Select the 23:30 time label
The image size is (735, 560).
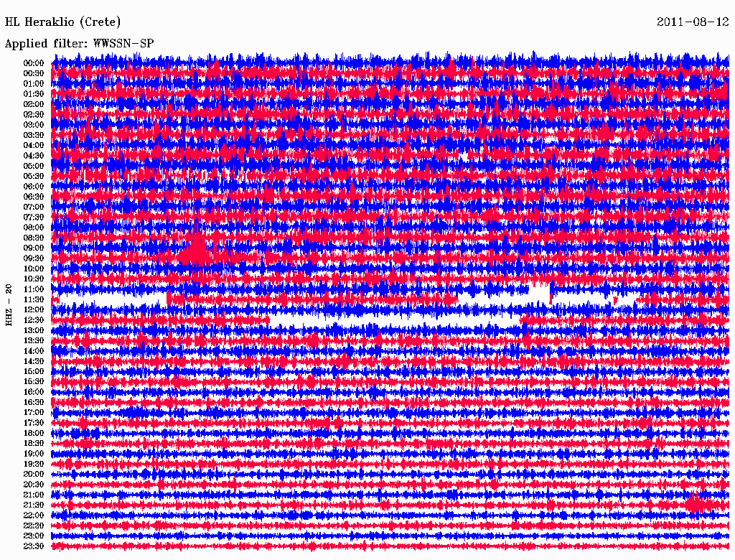coord(34,546)
